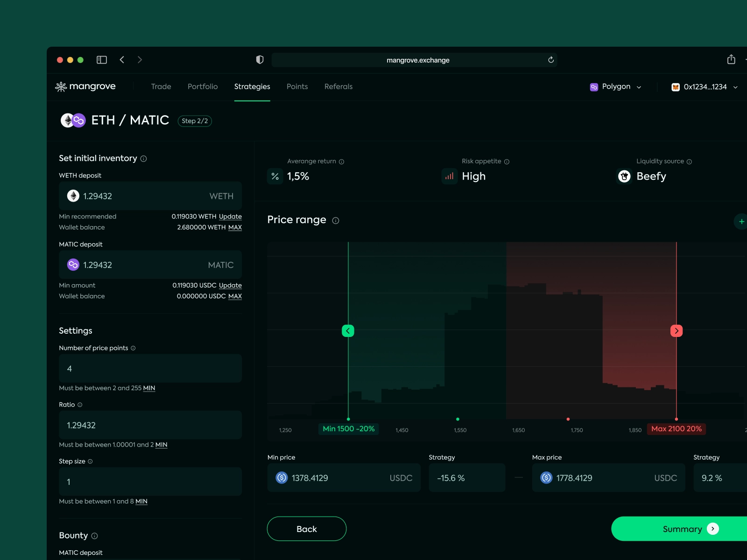747x560 pixels.
Task: Open info icon beside Liquidity source
Action: point(689,162)
